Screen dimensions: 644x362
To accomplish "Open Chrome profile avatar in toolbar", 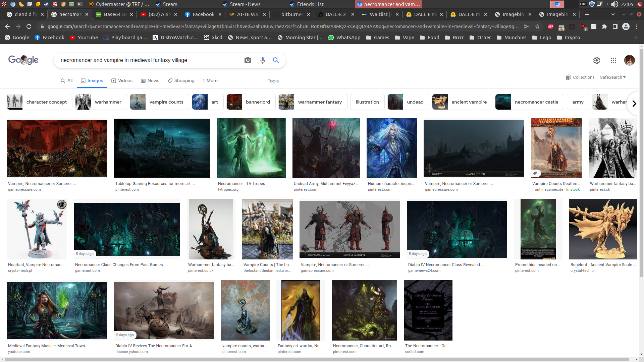I will [626, 26].
